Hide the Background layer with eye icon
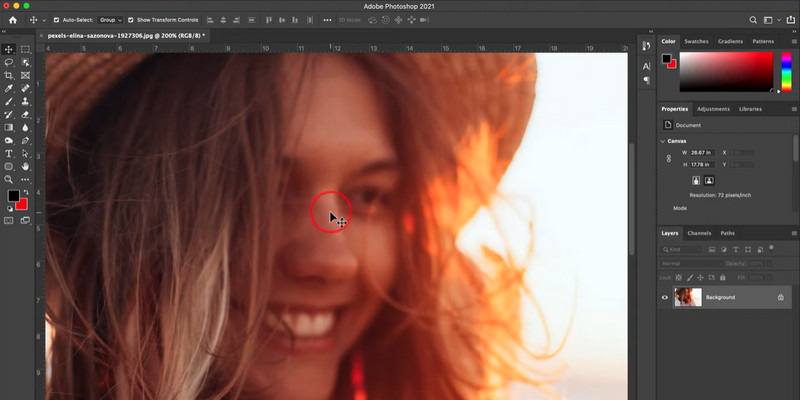 [665, 297]
